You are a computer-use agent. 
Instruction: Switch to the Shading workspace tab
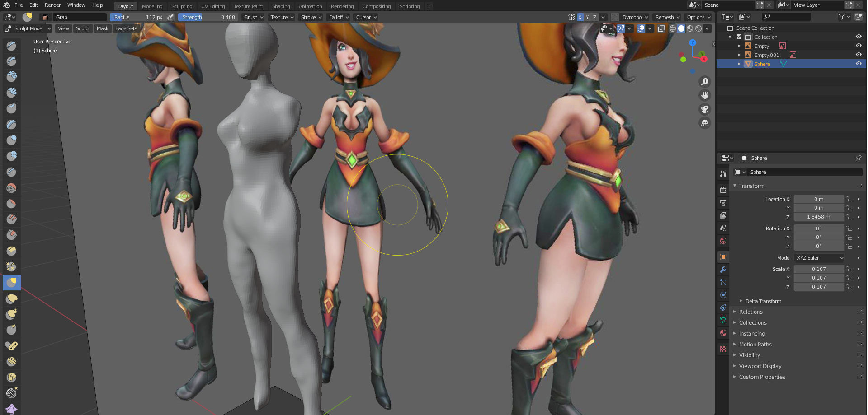(x=281, y=6)
